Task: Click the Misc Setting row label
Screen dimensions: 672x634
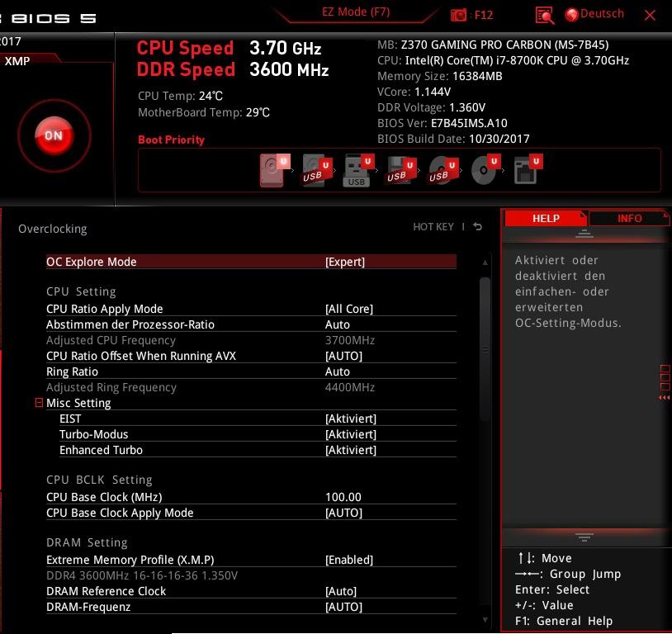Action: (x=78, y=403)
